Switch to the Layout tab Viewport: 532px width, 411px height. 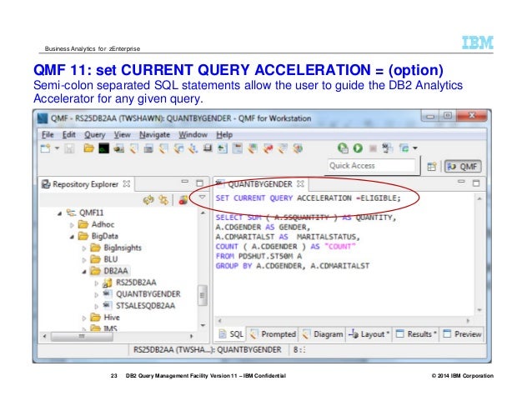click(369, 334)
